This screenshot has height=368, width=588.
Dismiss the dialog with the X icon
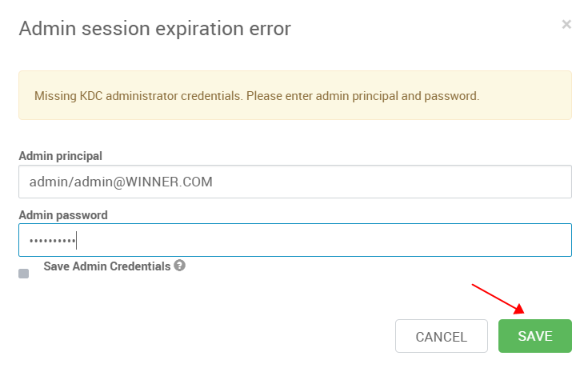566,24
